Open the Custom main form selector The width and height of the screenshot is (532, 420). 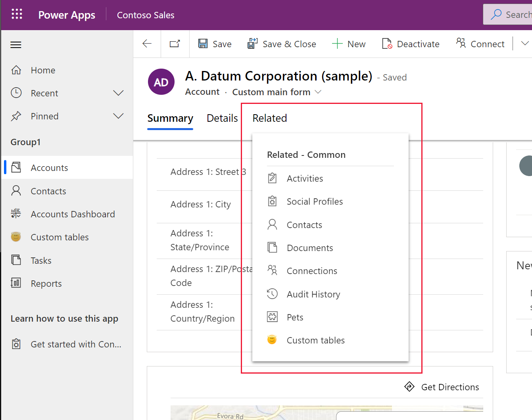tap(277, 92)
